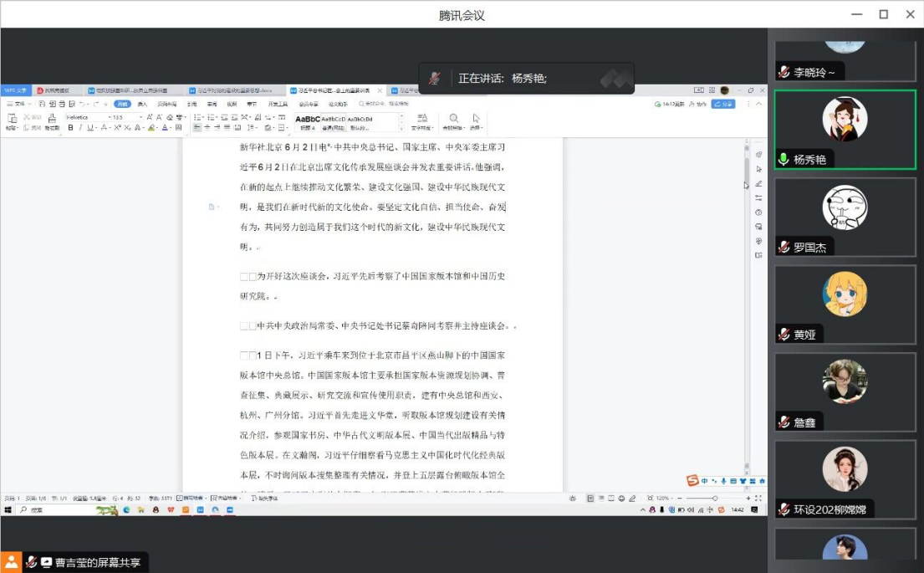Open the 插入 (Insert) ribbon tab

(x=142, y=104)
